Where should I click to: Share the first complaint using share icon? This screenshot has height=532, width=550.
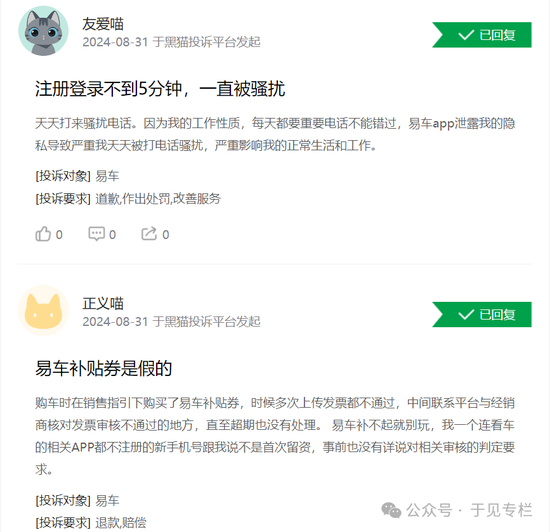pyautogui.click(x=149, y=234)
